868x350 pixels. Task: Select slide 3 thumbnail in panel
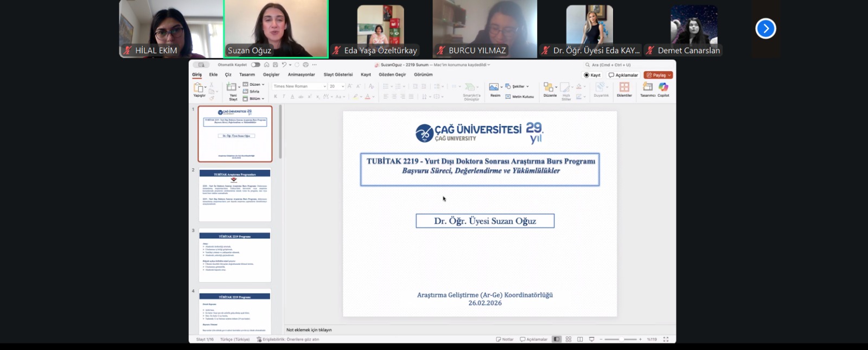(x=235, y=255)
